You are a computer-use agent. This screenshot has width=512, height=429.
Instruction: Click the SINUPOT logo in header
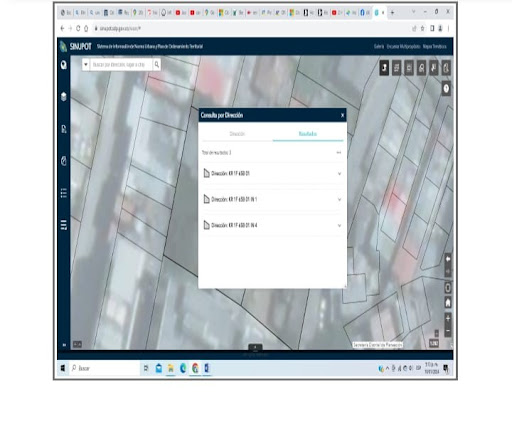coord(76,46)
